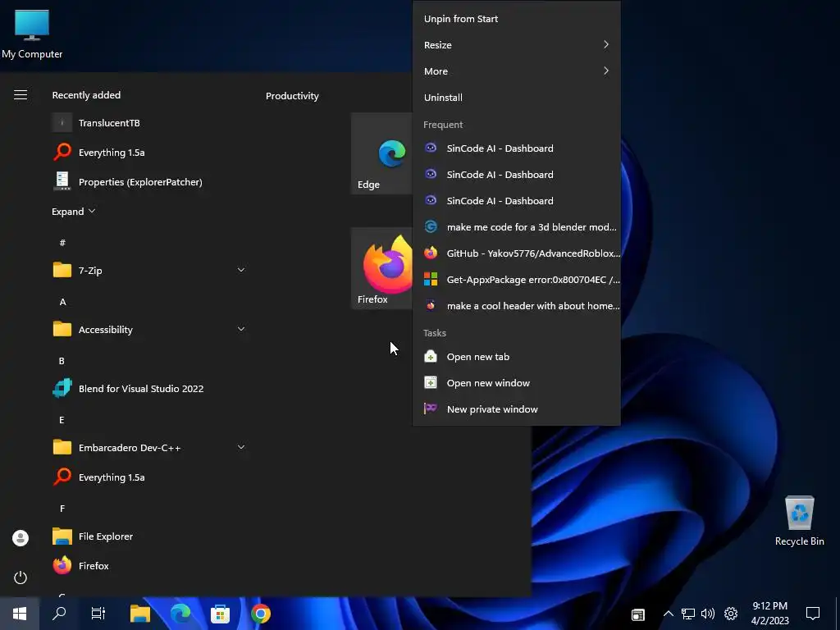Open the Resize submenu
Viewport: 840px width, 630px height.
(517, 45)
